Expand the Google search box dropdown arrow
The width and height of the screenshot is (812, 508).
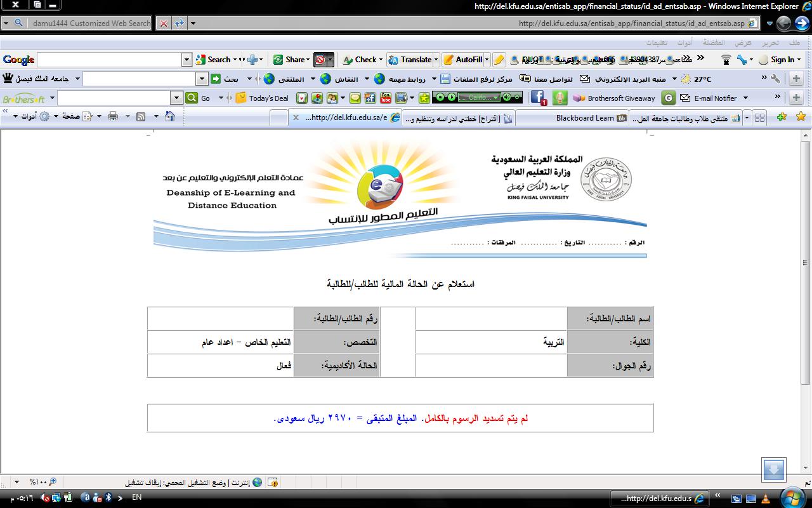(x=187, y=59)
